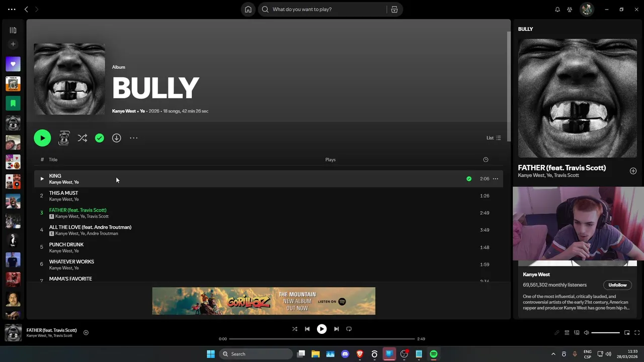Open the miniplayer
This screenshot has height=362, width=644.
[x=627, y=333]
